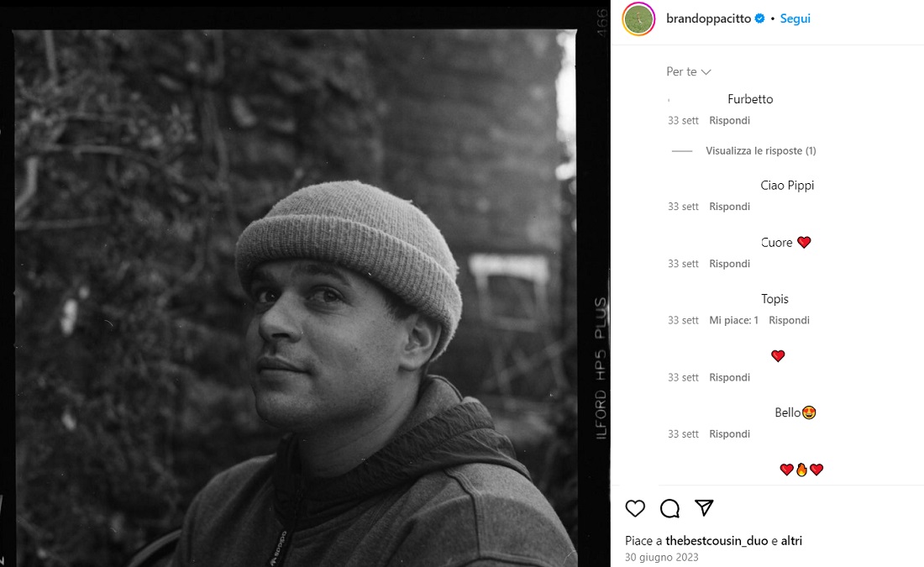
Task: Reply to the Ciao Pippi comment via Rispondi
Action: pos(729,206)
